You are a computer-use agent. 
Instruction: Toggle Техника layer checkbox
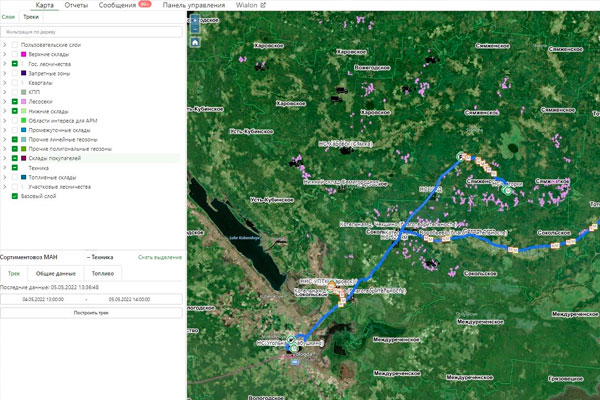coord(15,168)
